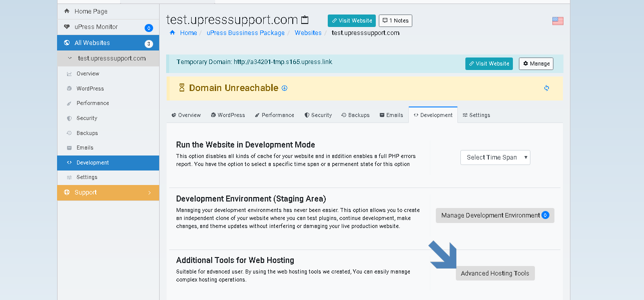Click the test.upresssupport.com breadcrumb text
Screen dimensions: 644x300
365,33
